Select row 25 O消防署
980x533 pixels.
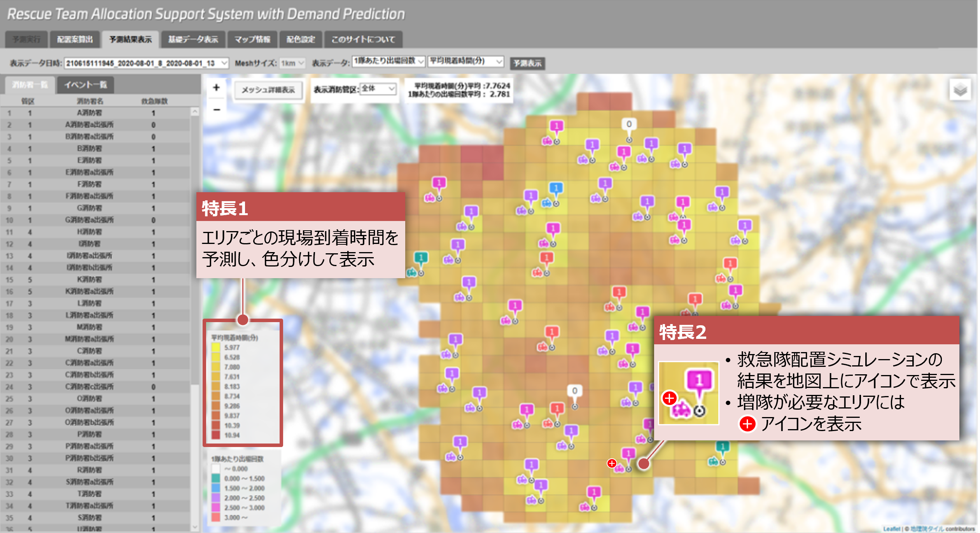pos(96,399)
